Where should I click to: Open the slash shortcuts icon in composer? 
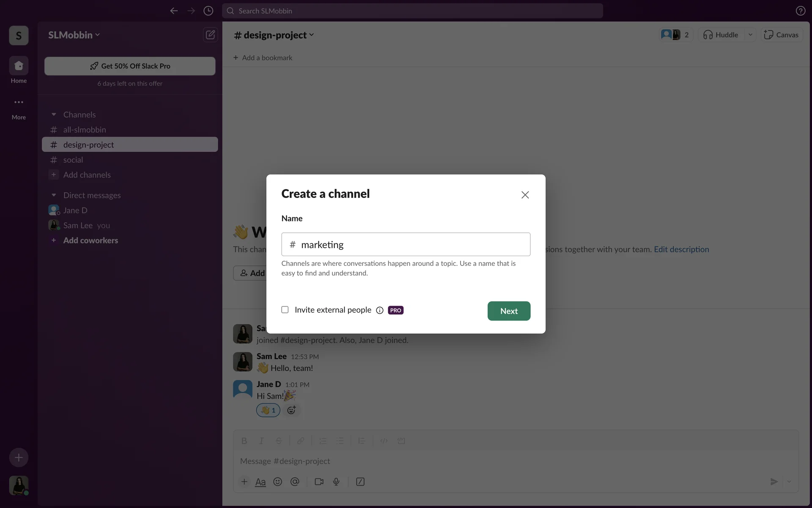[360, 482]
